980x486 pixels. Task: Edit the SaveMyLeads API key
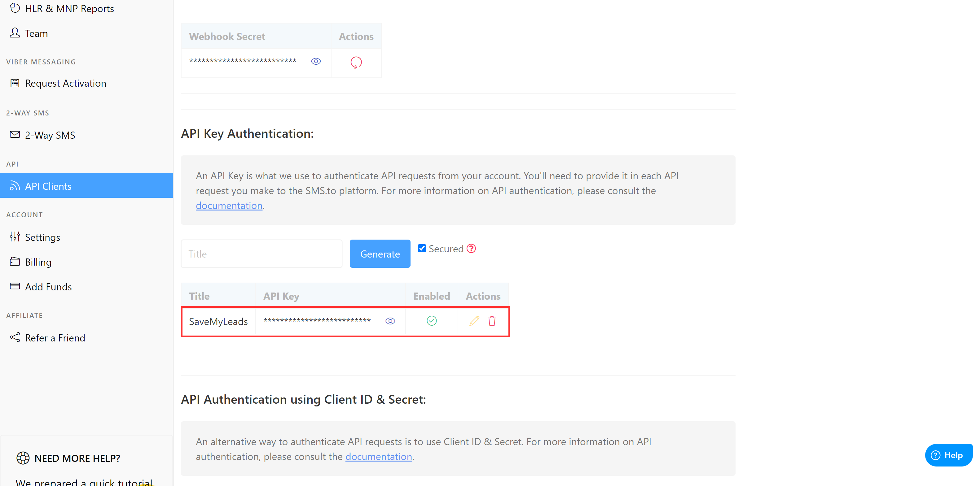click(x=474, y=321)
